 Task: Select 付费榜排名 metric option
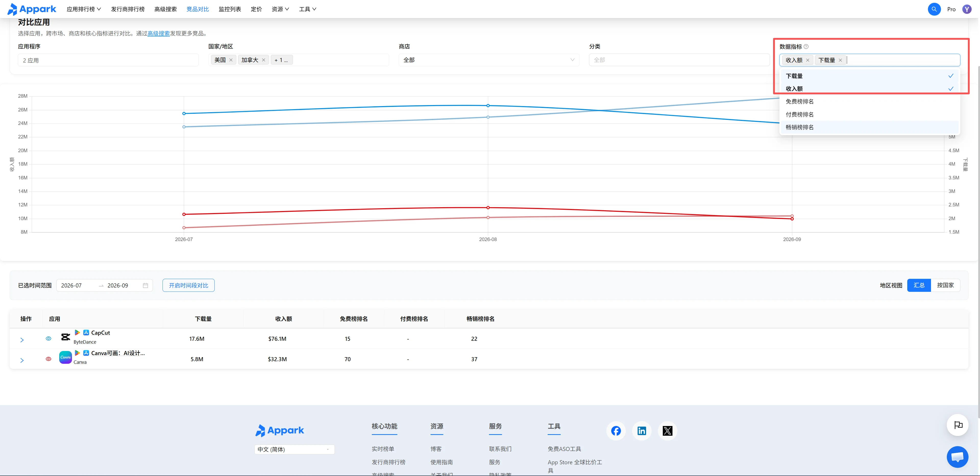[x=869, y=115]
